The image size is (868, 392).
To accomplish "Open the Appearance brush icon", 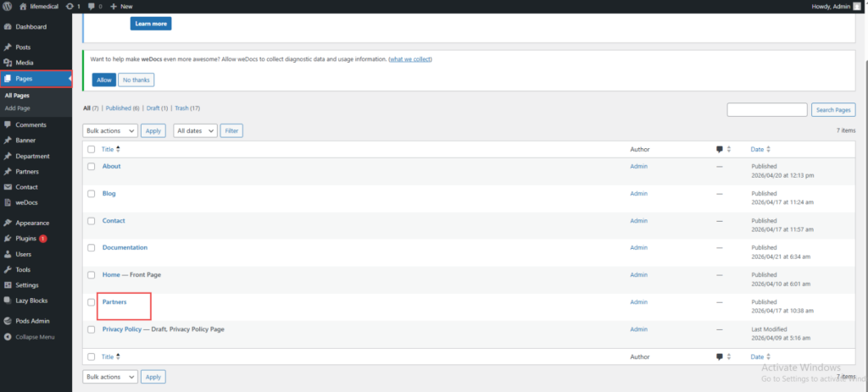I will tap(8, 223).
